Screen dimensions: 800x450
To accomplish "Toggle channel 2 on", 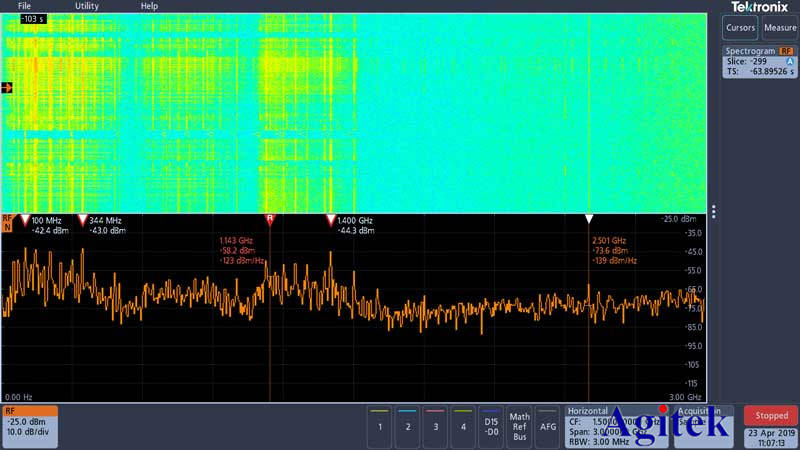I will coord(407,426).
